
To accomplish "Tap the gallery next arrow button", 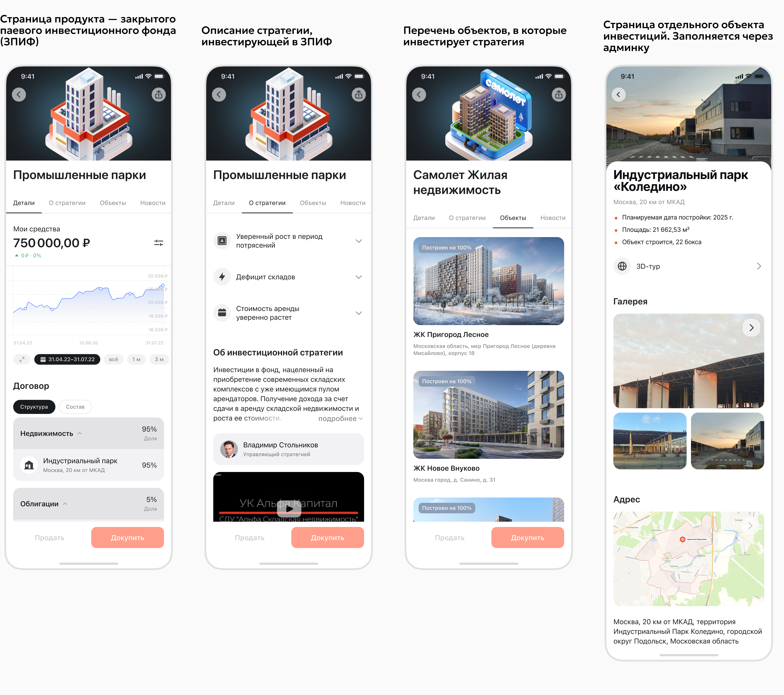I will [x=751, y=328].
